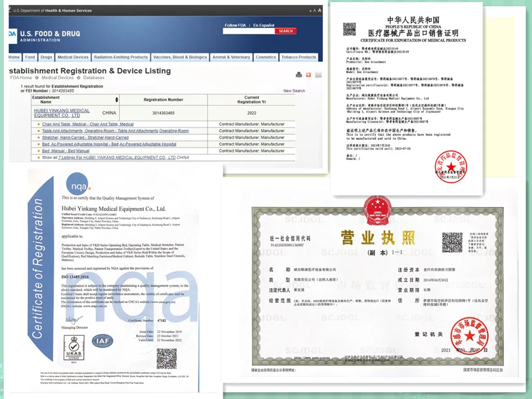Click the CHINA cell in the results table
532x399 pixels.
click(109, 113)
